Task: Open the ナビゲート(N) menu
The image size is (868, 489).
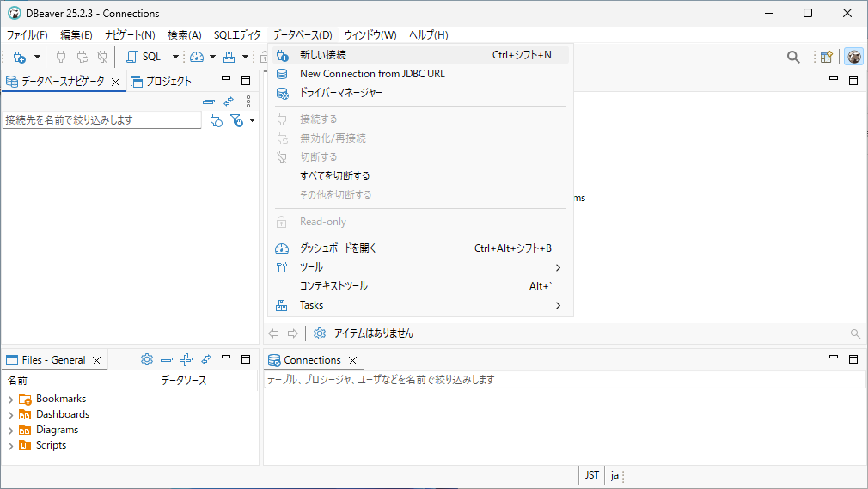Action: 130,35
